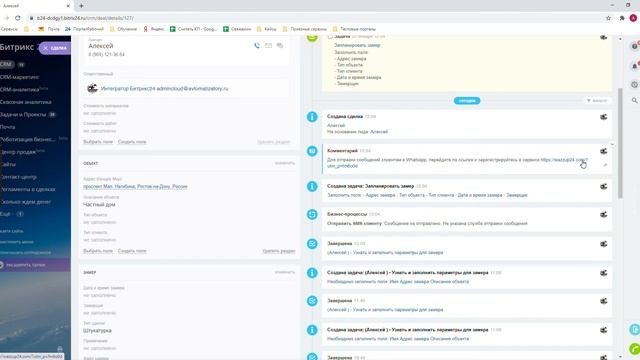Open author avatar on Комментарий entry

pos(603,151)
